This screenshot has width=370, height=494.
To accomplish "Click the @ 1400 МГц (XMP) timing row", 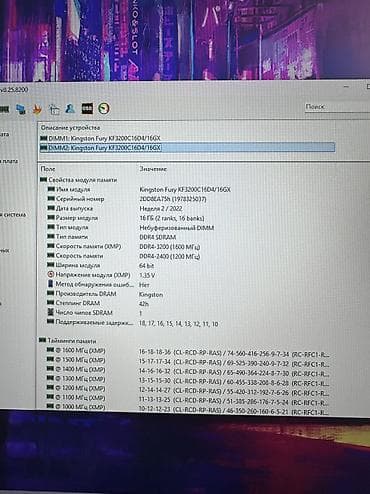I will (x=189, y=370).
